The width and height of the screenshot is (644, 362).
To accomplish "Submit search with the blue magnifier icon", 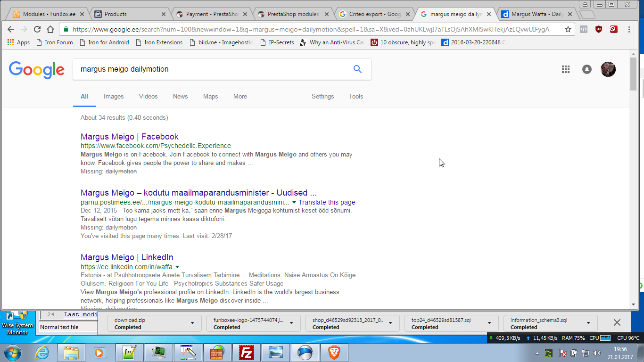I will [x=357, y=69].
